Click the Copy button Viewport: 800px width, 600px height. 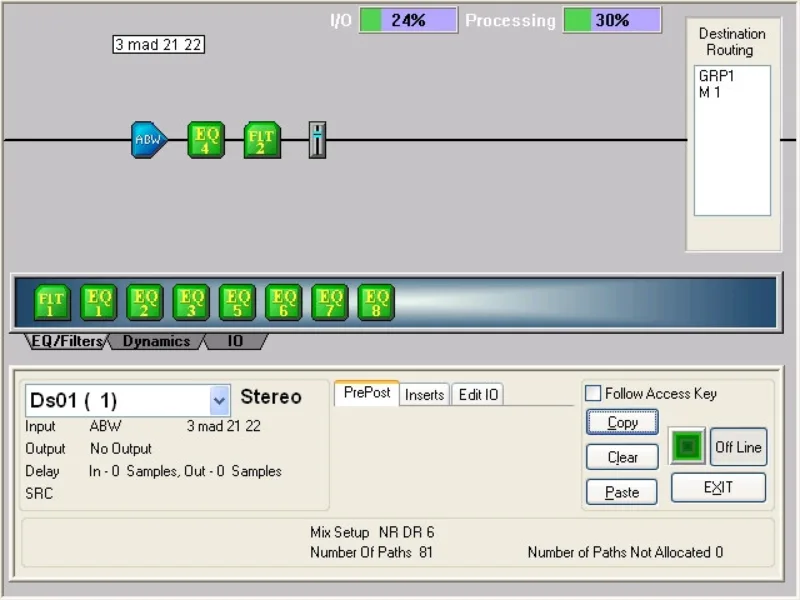(622, 422)
